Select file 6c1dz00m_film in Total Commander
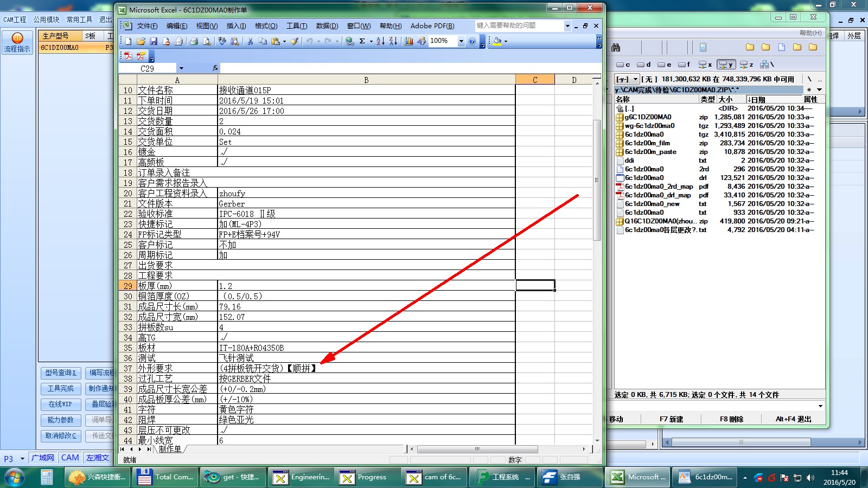Image resolution: width=868 pixels, height=488 pixels. (x=647, y=143)
